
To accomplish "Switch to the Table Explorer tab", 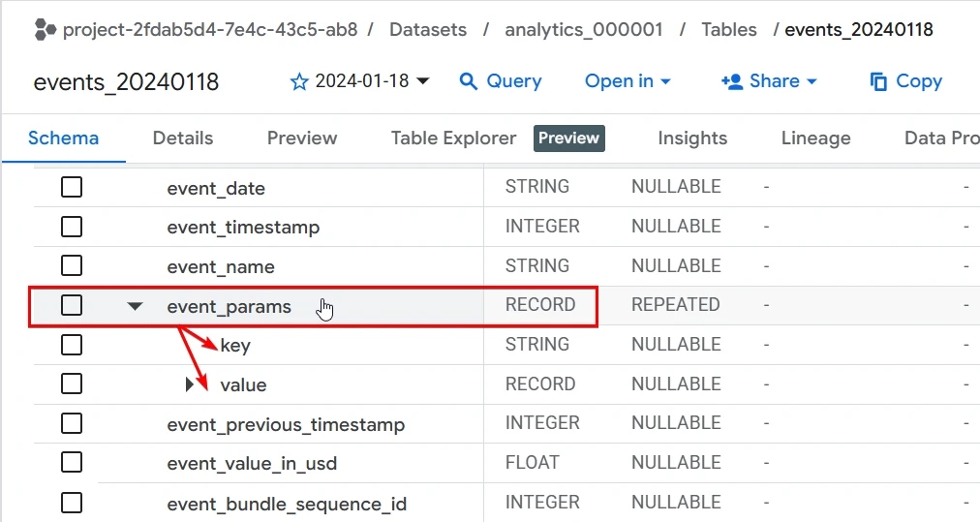I will point(454,138).
